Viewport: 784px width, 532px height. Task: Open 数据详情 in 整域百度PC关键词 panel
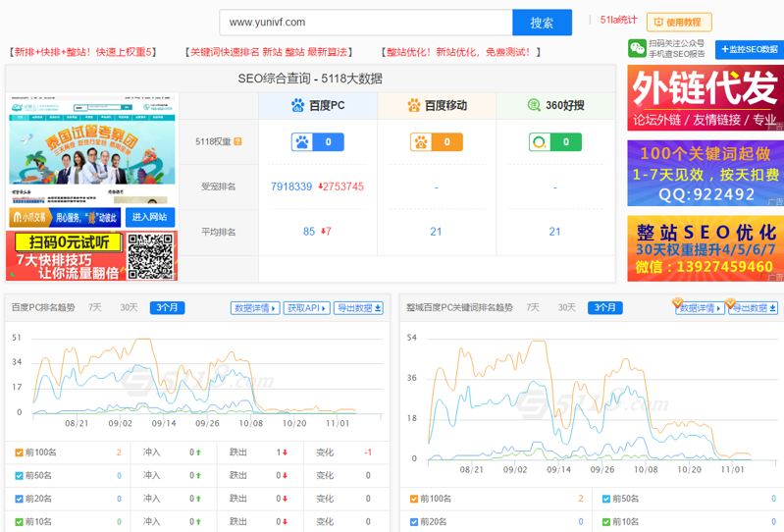pyautogui.click(x=700, y=308)
